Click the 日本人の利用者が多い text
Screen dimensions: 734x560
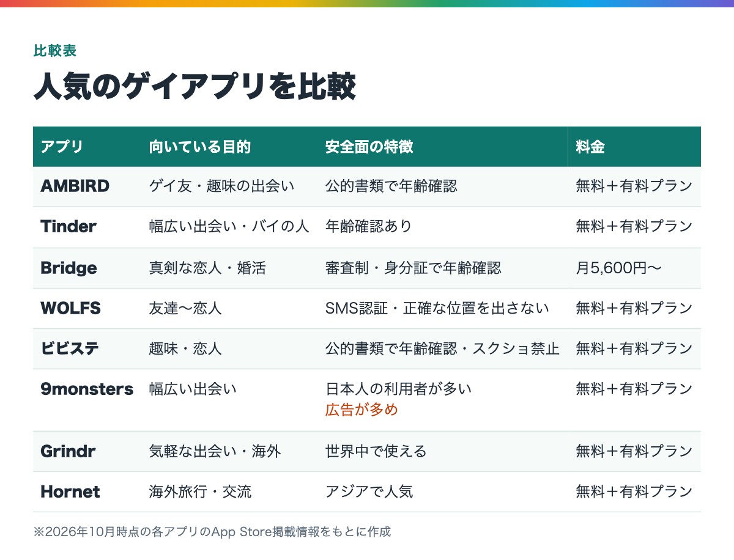point(398,389)
